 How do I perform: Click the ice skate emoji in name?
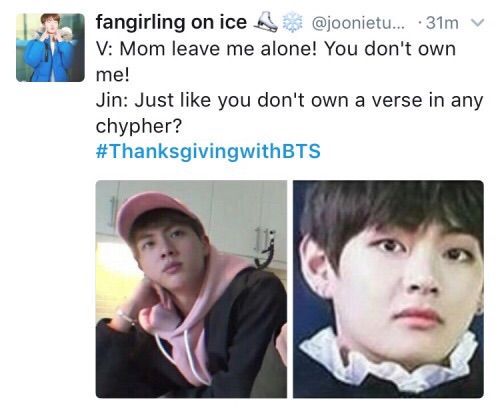(x=266, y=22)
